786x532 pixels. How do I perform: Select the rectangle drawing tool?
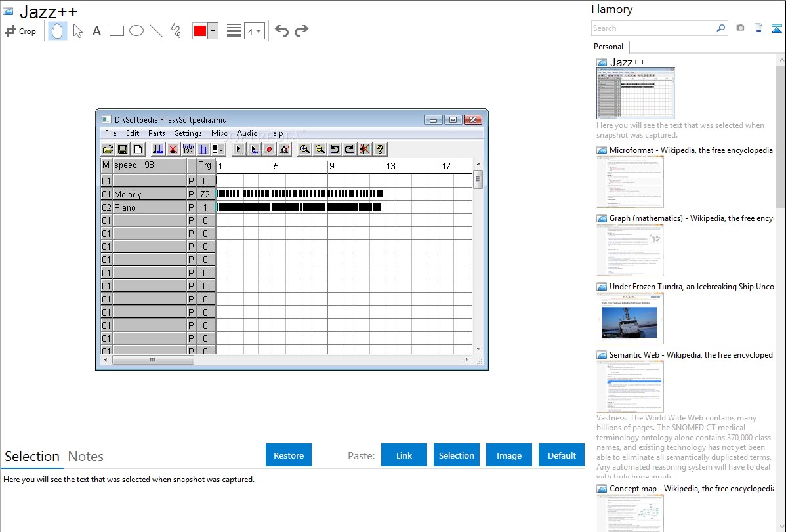[x=117, y=31]
